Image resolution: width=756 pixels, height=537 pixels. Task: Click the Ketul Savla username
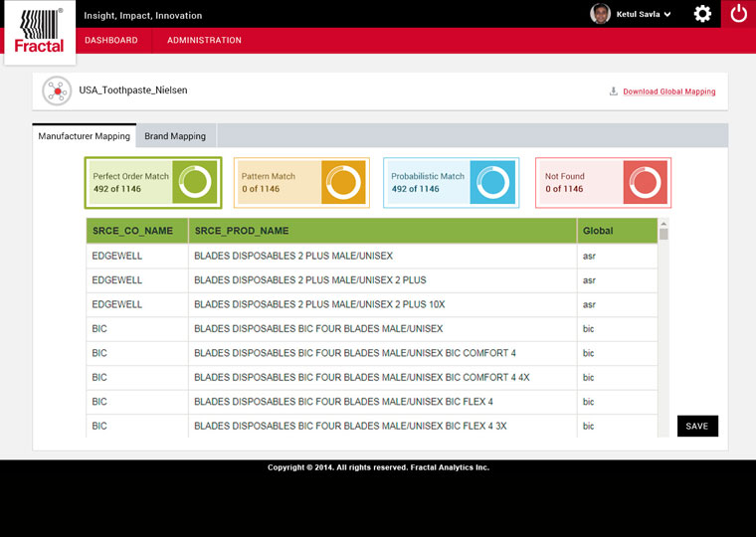click(x=638, y=15)
